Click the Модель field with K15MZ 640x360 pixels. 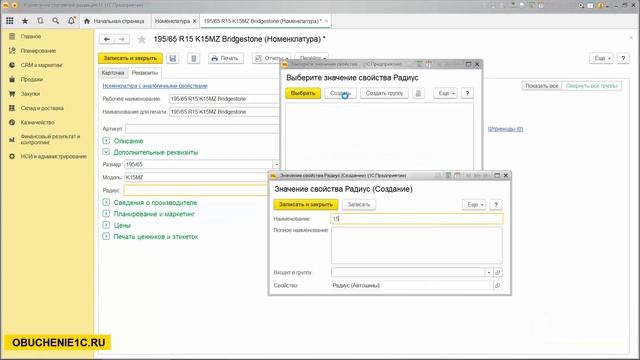pyautogui.click(x=196, y=178)
